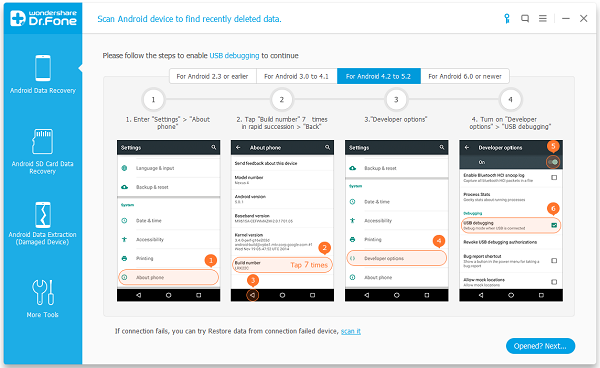
Task: Click the step 1 circle marker
Action: click(x=153, y=99)
